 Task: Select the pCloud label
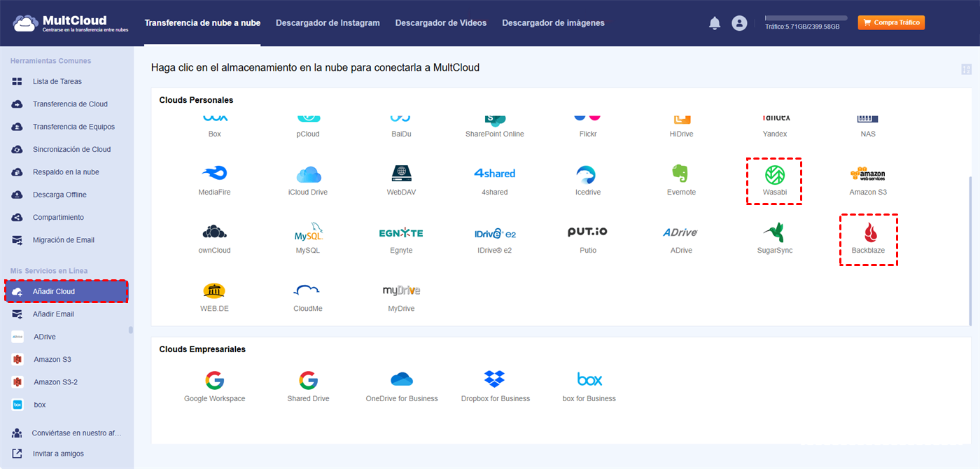click(308, 134)
